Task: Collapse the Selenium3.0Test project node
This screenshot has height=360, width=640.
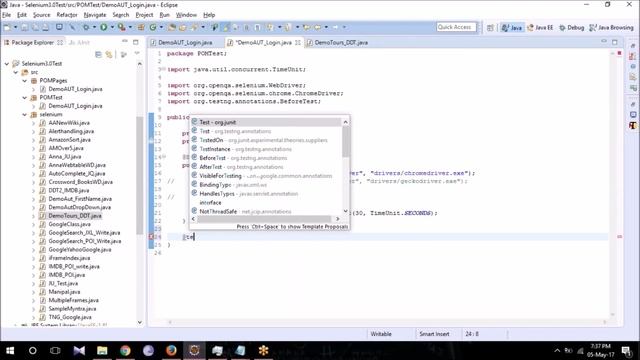Action: (x=7, y=64)
